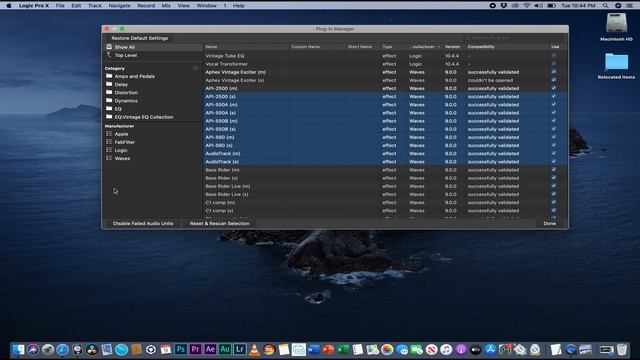Open Photoshop from the dock
This screenshot has height=360, width=640.
[180, 349]
